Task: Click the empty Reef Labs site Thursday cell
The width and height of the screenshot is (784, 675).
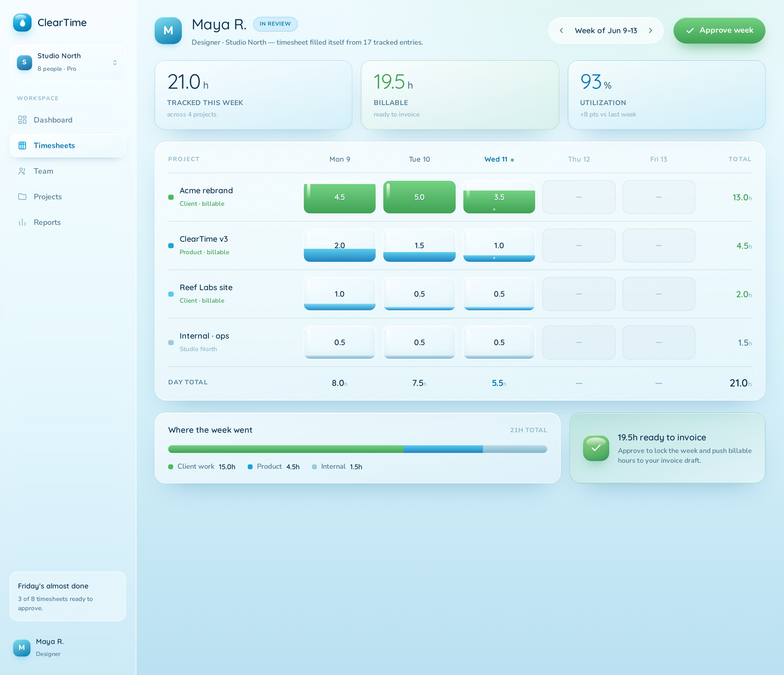Action: click(579, 294)
